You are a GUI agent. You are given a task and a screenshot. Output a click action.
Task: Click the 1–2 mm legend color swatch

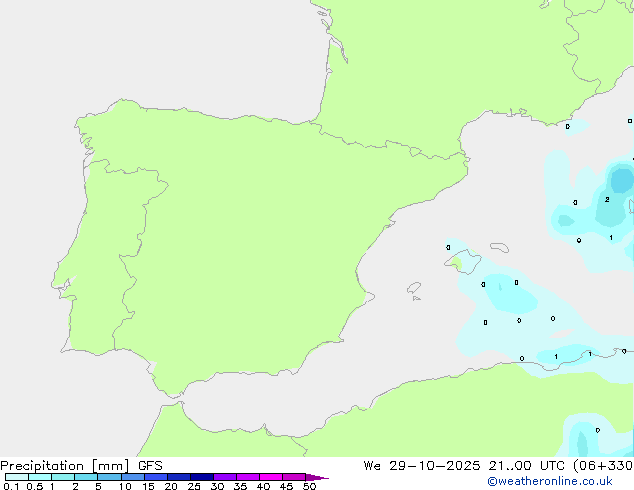63,477
